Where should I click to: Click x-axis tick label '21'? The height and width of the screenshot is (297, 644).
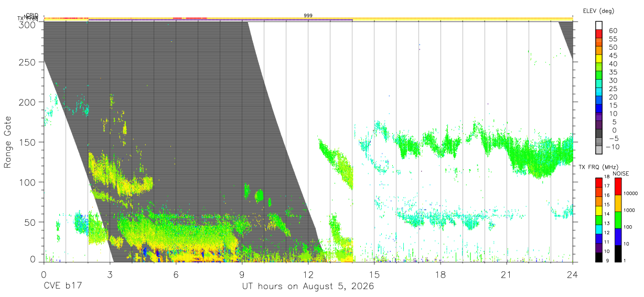point(506,274)
